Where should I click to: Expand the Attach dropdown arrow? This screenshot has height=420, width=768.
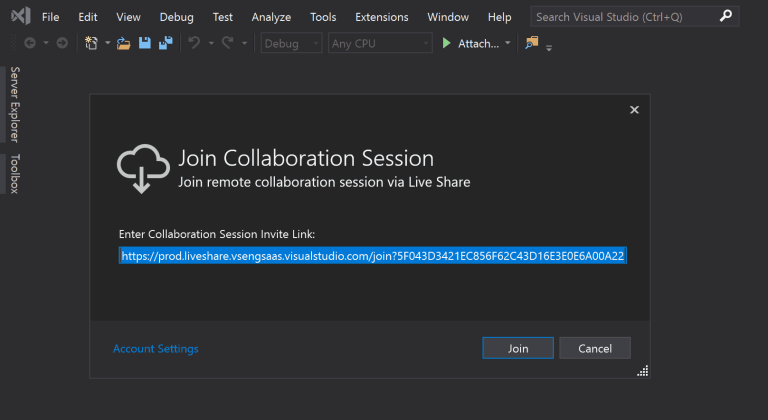(507, 43)
